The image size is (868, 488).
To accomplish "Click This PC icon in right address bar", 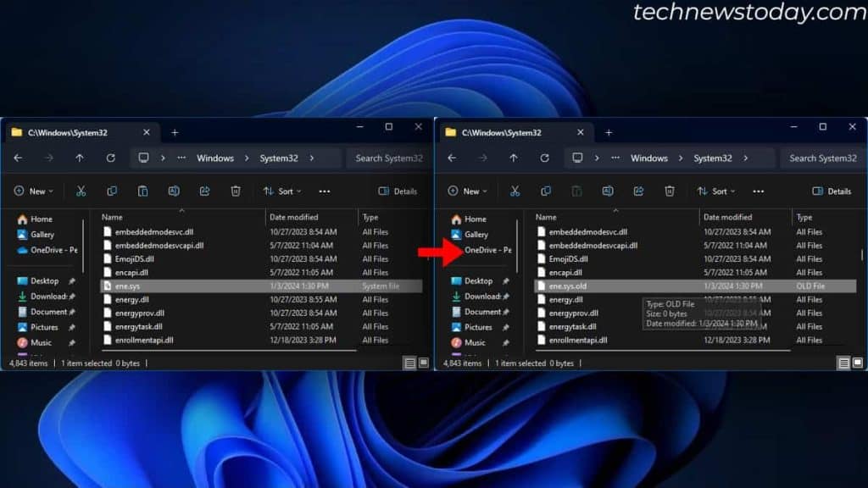I will tap(578, 158).
